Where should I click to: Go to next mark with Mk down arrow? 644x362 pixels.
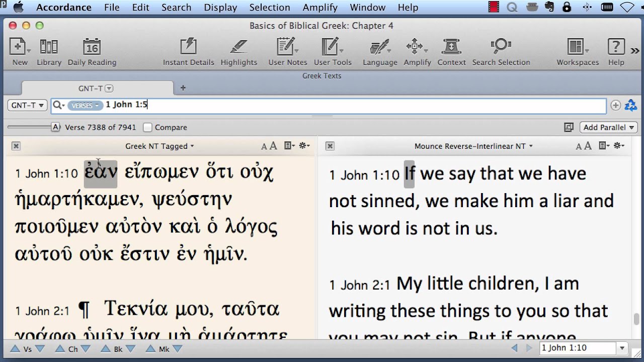coord(177,349)
